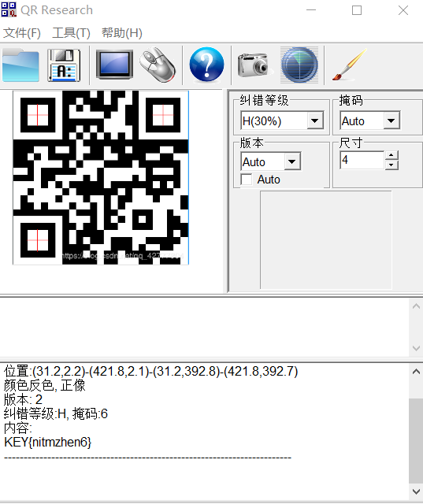Click the 颜色反色, 正像 result line
Image resolution: width=423 pixels, height=504 pixels.
click(44, 385)
